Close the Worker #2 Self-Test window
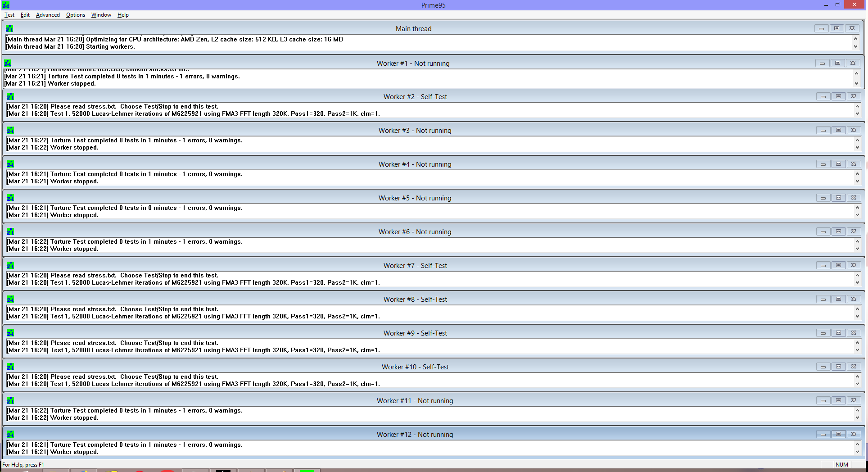868x472 pixels. pyautogui.click(x=854, y=96)
